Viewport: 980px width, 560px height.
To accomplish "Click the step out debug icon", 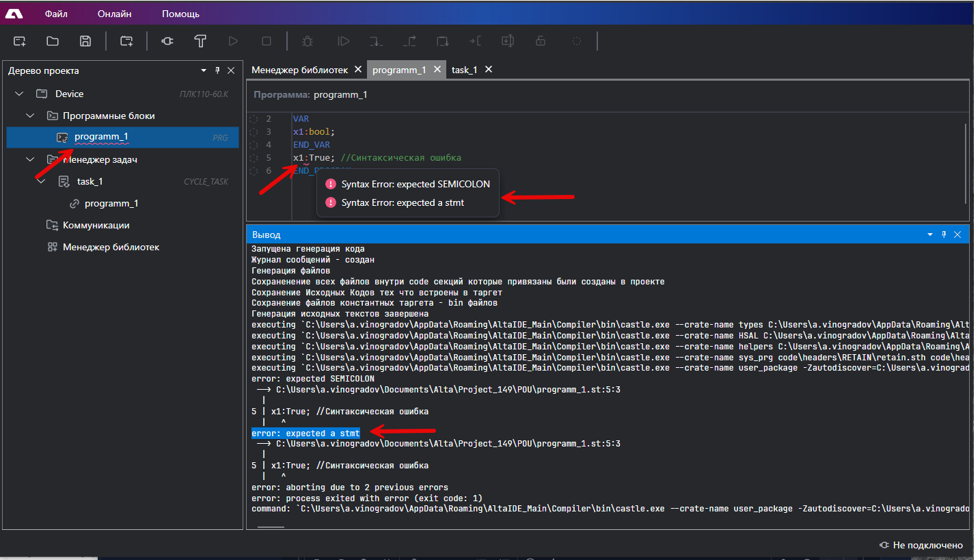I will click(409, 41).
